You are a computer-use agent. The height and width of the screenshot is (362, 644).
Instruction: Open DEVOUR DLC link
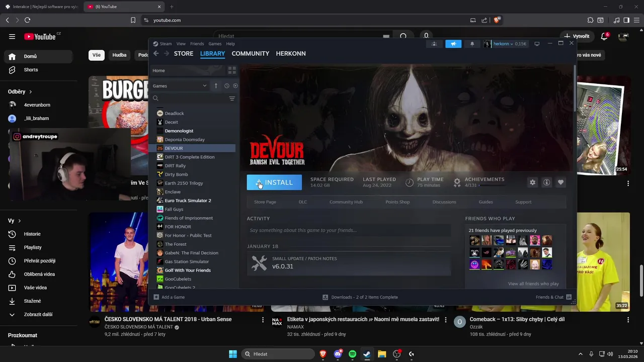click(x=303, y=202)
